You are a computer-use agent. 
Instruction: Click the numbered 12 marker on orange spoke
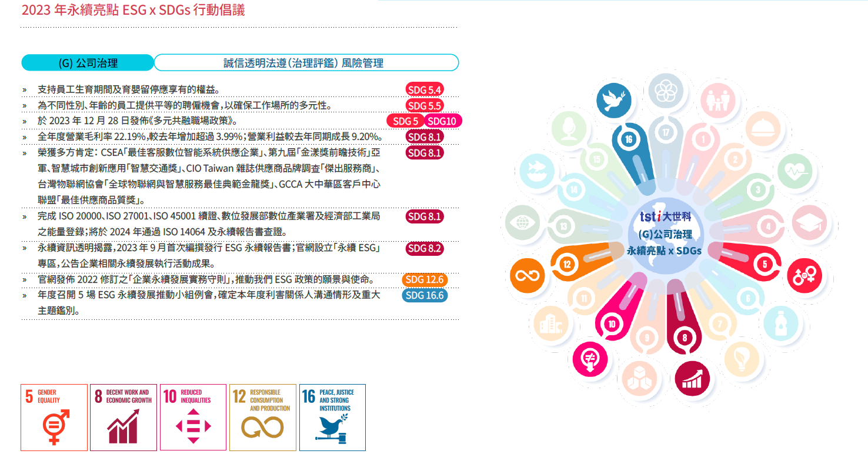567,264
